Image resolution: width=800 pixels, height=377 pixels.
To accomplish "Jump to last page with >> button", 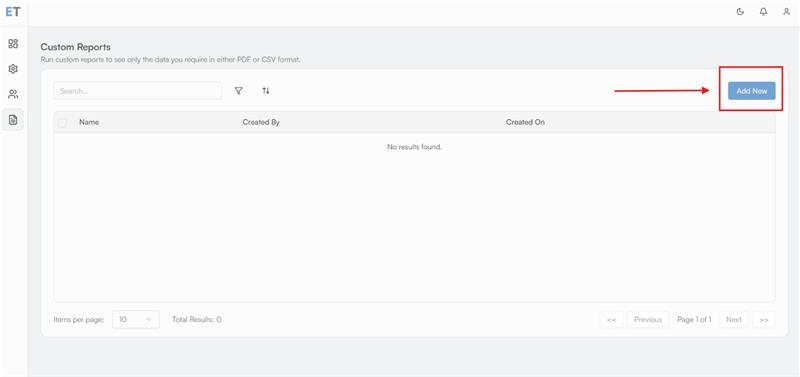I will (764, 319).
